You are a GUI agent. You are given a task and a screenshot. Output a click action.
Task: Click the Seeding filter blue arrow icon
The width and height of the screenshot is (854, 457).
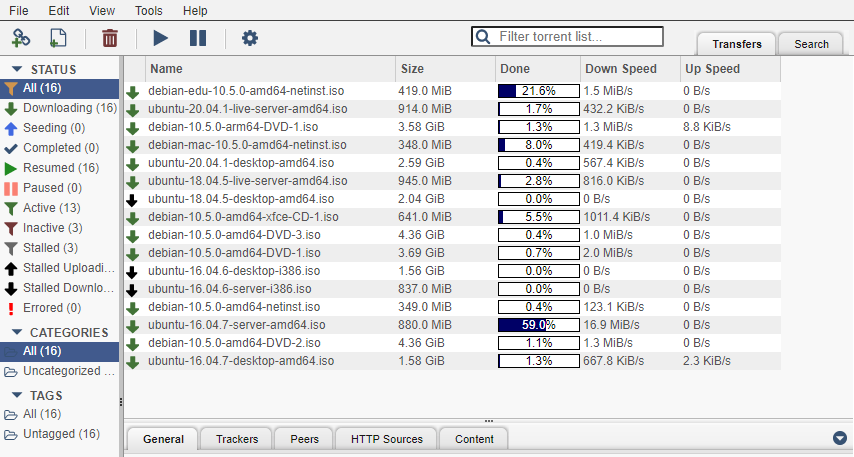click(x=10, y=129)
